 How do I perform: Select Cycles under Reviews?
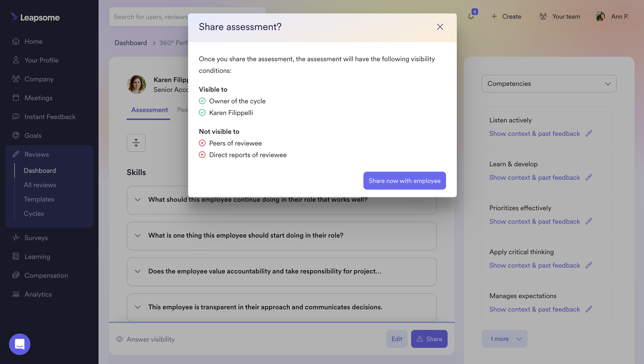click(x=34, y=214)
